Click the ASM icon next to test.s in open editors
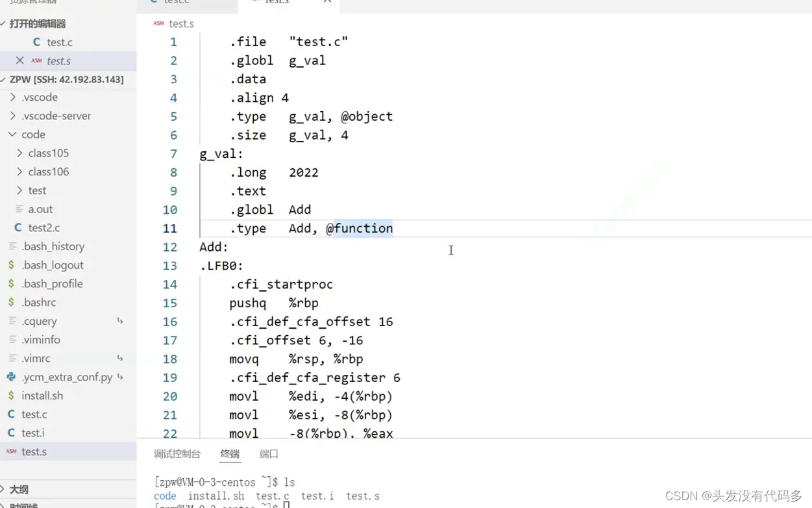Viewport: 812px width, 508px height. pos(36,60)
